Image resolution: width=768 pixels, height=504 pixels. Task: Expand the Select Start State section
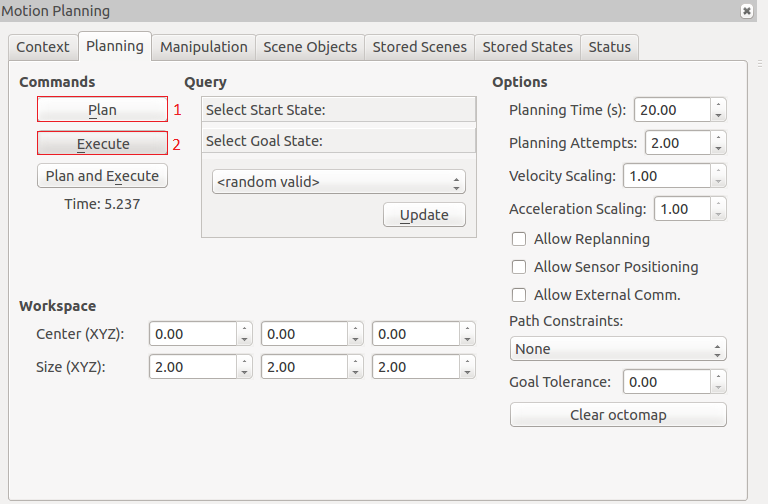pyautogui.click(x=338, y=110)
